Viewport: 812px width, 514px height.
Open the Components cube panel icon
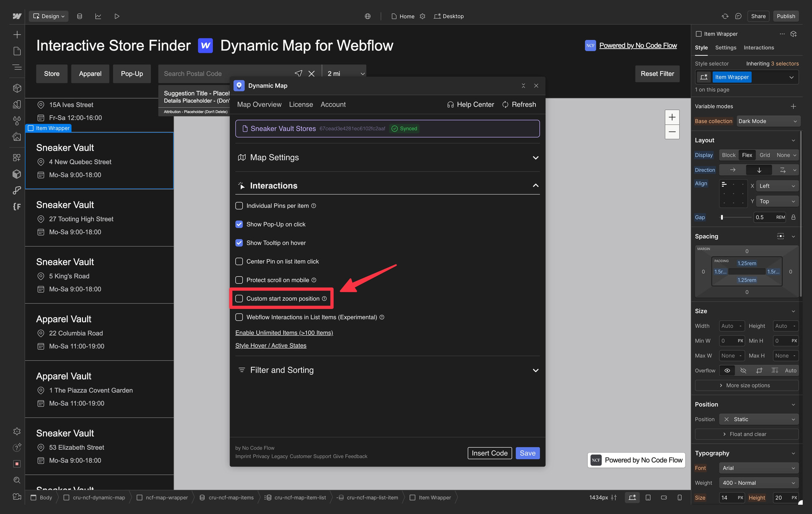point(17,88)
